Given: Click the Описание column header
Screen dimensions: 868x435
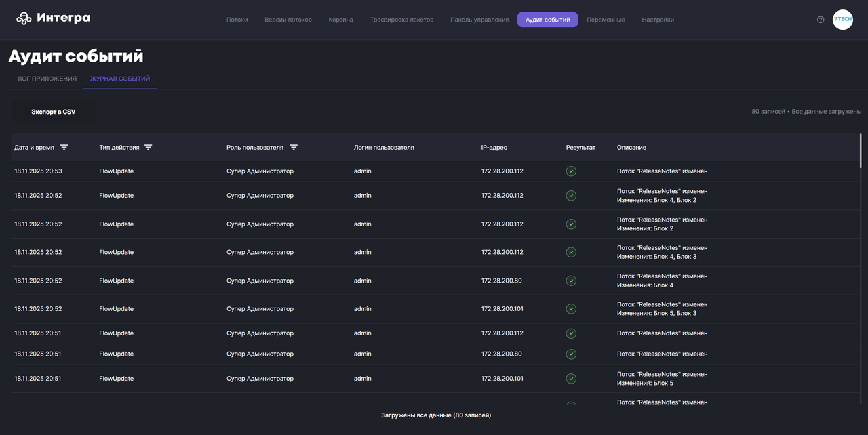Looking at the screenshot, I should pyautogui.click(x=631, y=148).
